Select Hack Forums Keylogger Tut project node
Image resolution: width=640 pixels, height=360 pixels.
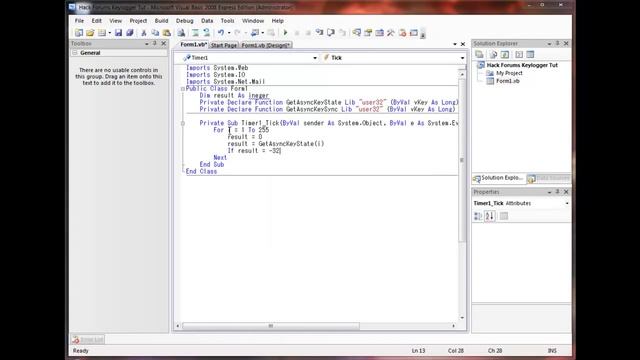pos(522,65)
